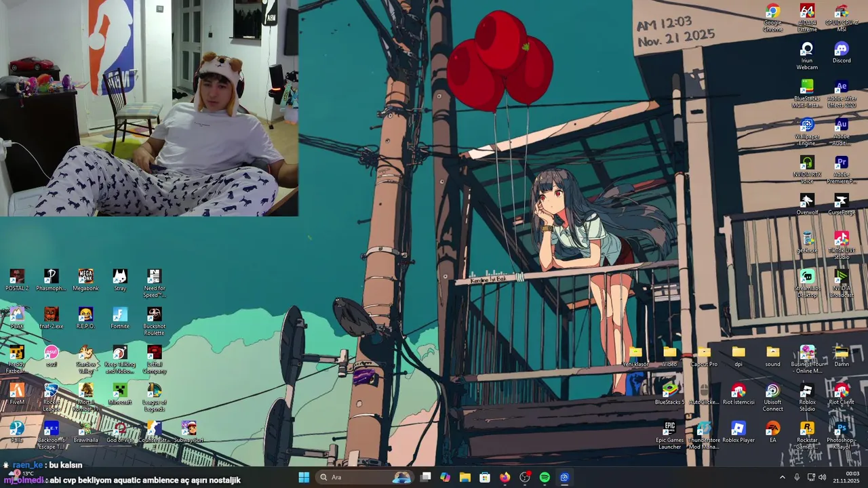The width and height of the screenshot is (868, 488).
Task: Launch Adobe After Effects 2020
Action: click(842, 94)
